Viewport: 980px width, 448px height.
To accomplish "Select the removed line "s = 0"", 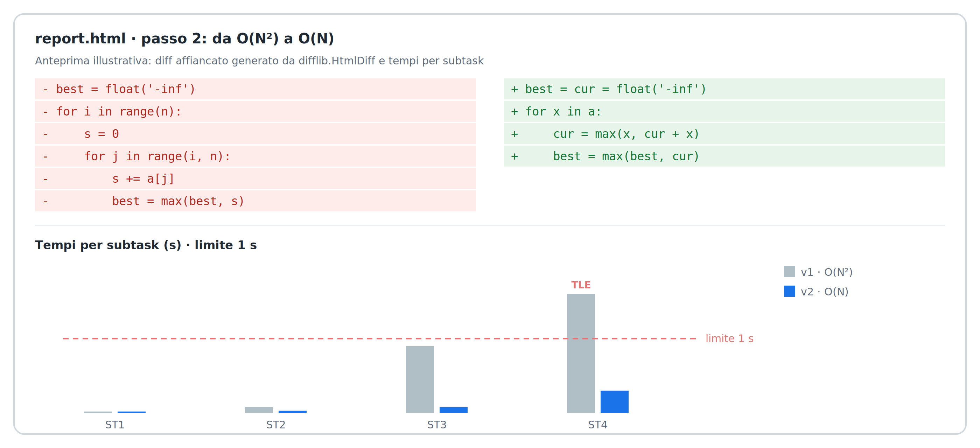I will (255, 134).
